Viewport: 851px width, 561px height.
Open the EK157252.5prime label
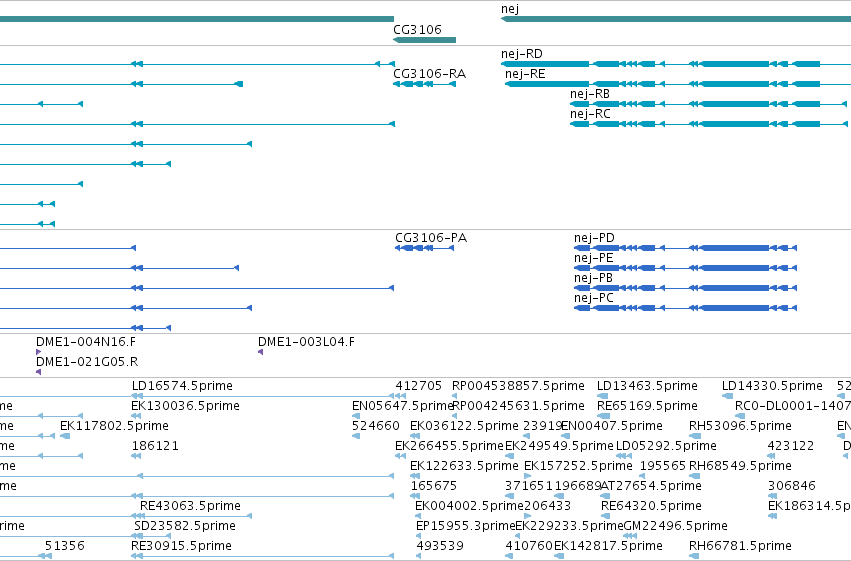(578, 466)
